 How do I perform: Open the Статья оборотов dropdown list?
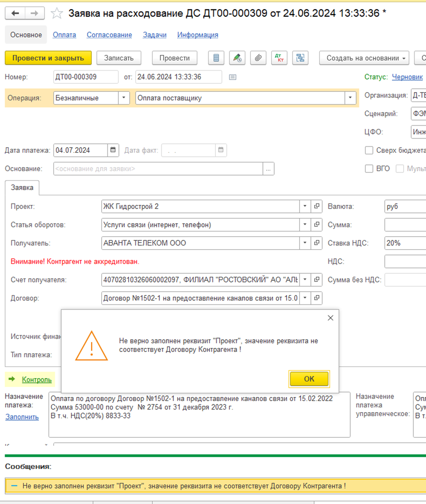(305, 225)
